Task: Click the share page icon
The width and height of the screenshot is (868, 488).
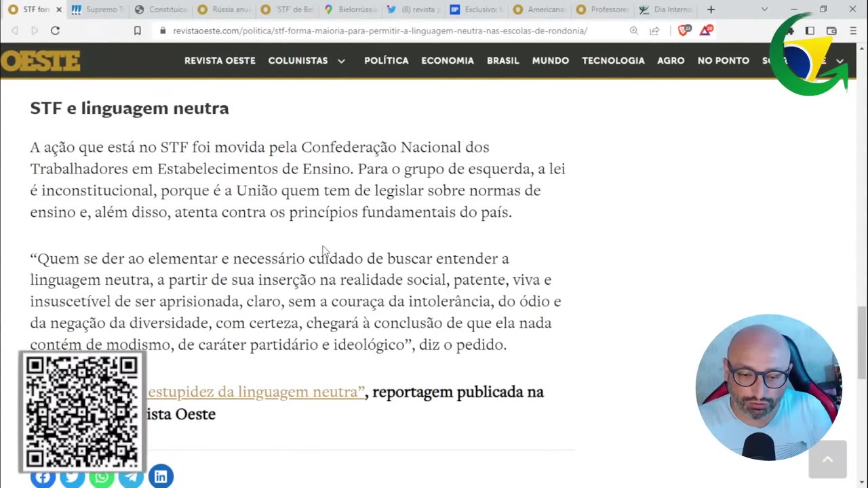Action: pos(654,30)
